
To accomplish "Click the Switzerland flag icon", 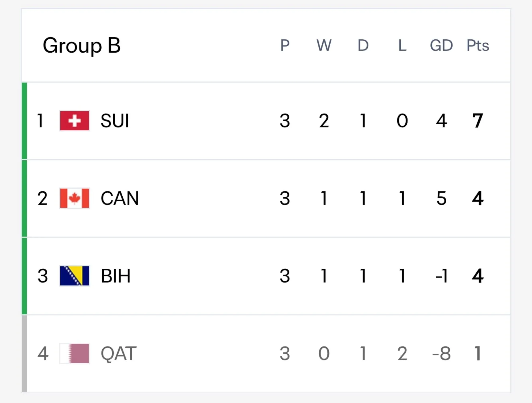I will pos(74,121).
